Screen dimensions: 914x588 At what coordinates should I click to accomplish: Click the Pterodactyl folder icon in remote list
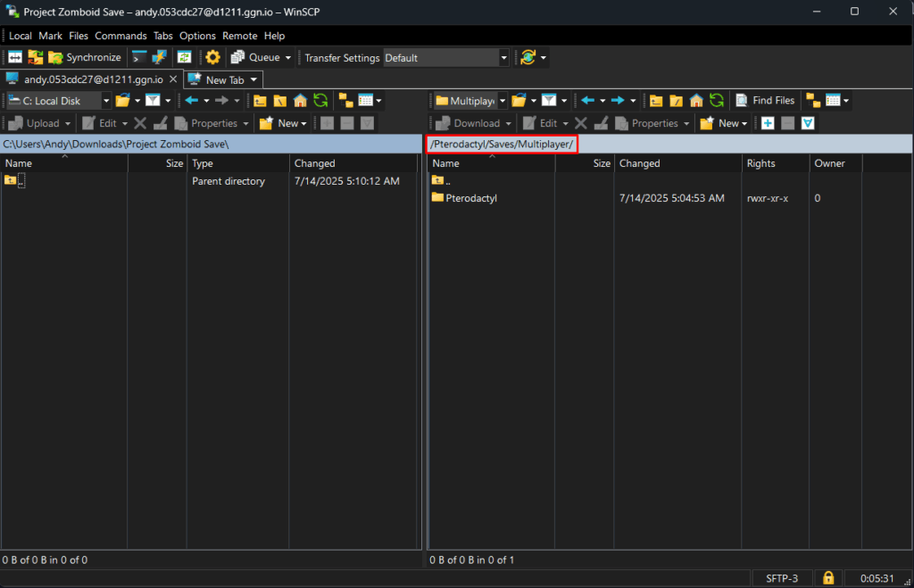point(437,197)
